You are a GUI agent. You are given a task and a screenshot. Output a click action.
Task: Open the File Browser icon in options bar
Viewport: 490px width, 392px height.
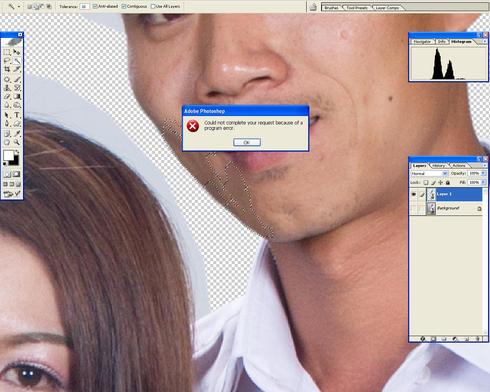tap(313, 7)
